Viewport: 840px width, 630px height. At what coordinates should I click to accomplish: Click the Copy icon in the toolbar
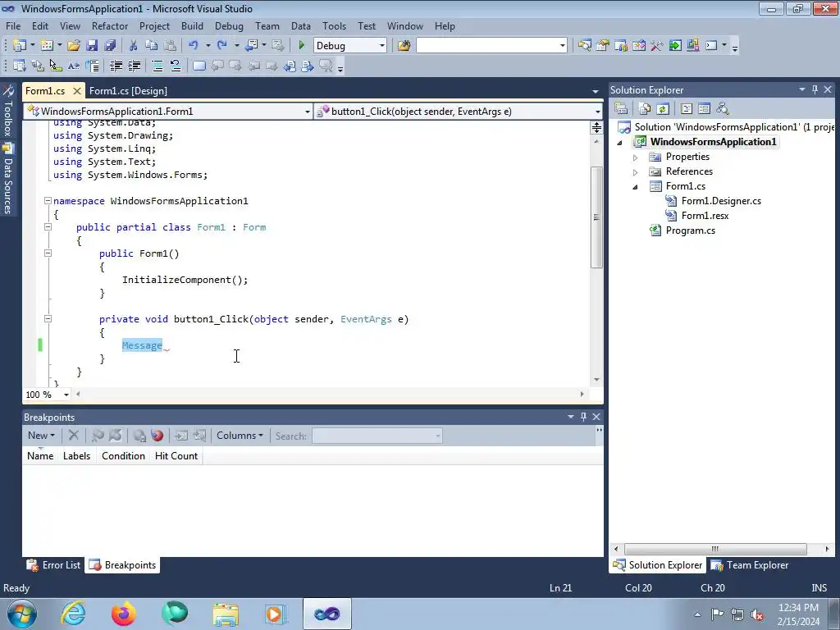pyautogui.click(x=152, y=46)
